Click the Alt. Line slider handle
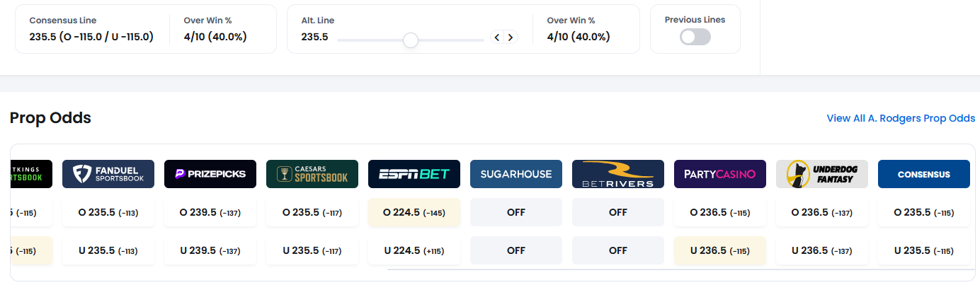 pos(410,40)
